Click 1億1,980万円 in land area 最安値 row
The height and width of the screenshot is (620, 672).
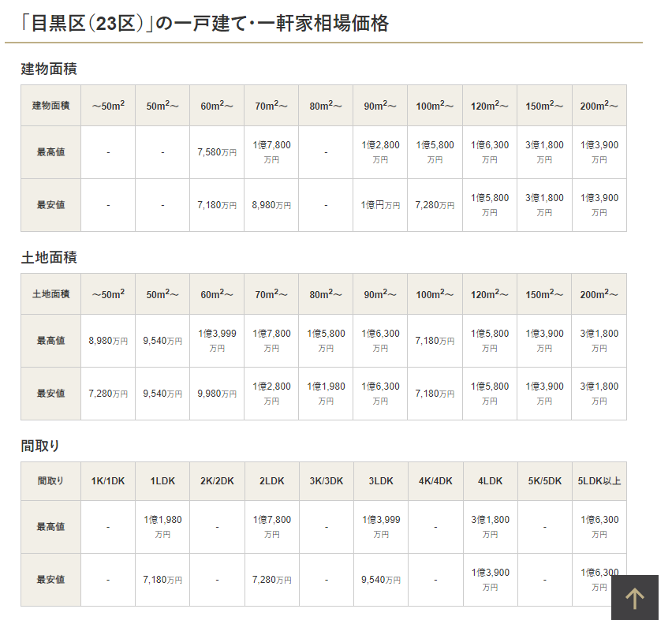[x=326, y=394]
